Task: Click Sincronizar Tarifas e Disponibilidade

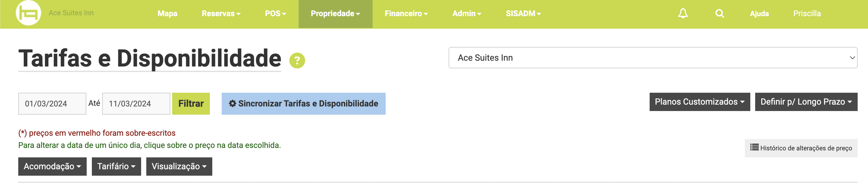Action: pos(303,104)
